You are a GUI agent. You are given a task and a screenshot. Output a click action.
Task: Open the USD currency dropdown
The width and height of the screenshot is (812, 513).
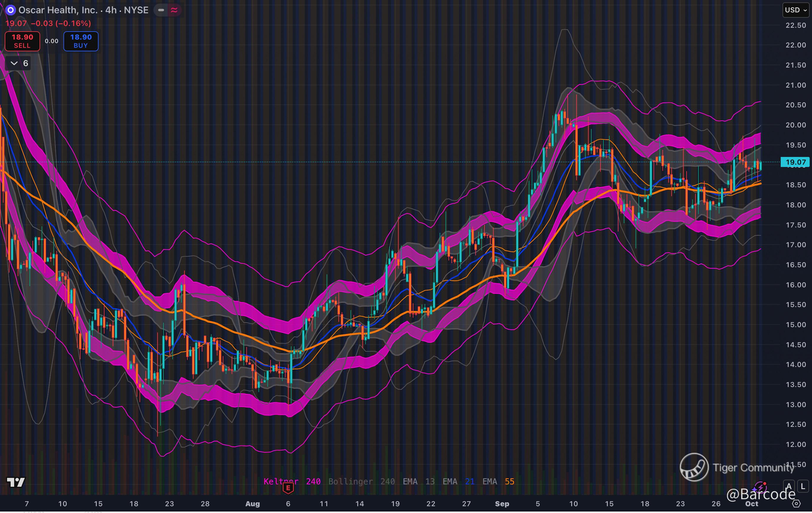point(795,10)
